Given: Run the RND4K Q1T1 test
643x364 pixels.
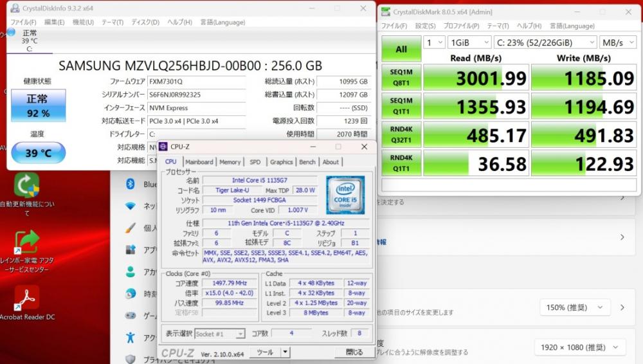Looking at the screenshot, I should (x=401, y=163).
